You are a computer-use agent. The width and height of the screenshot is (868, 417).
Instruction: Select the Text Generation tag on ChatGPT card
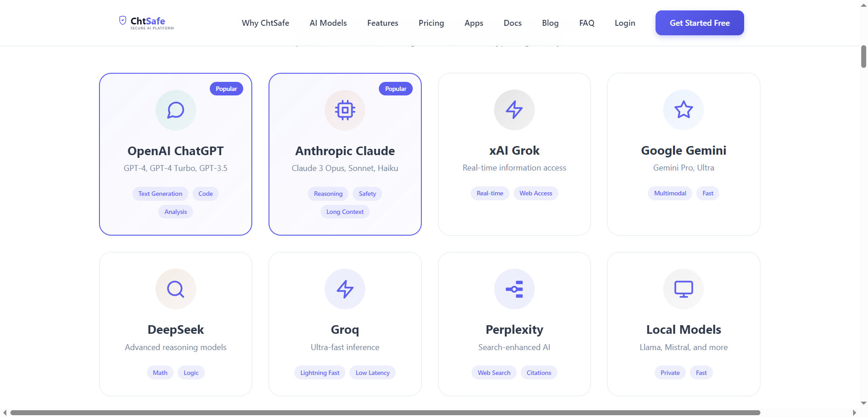(x=160, y=194)
